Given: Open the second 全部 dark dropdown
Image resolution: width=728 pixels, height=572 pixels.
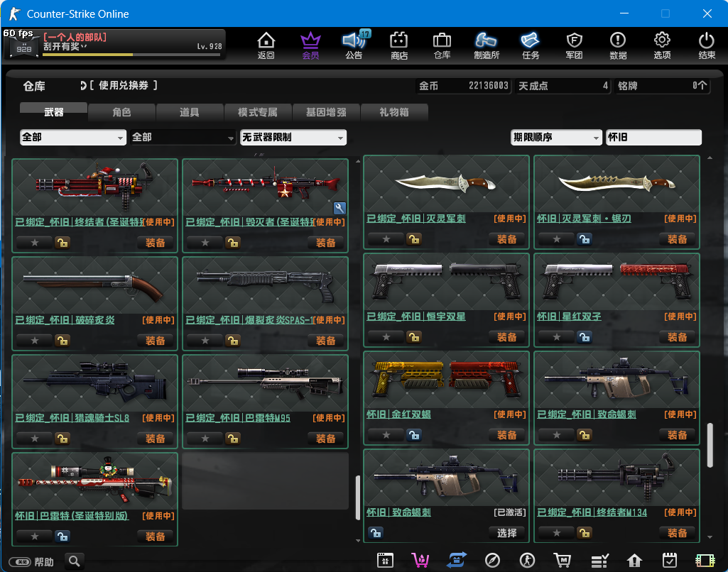Looking at the screenshot, I should [183, 137].
